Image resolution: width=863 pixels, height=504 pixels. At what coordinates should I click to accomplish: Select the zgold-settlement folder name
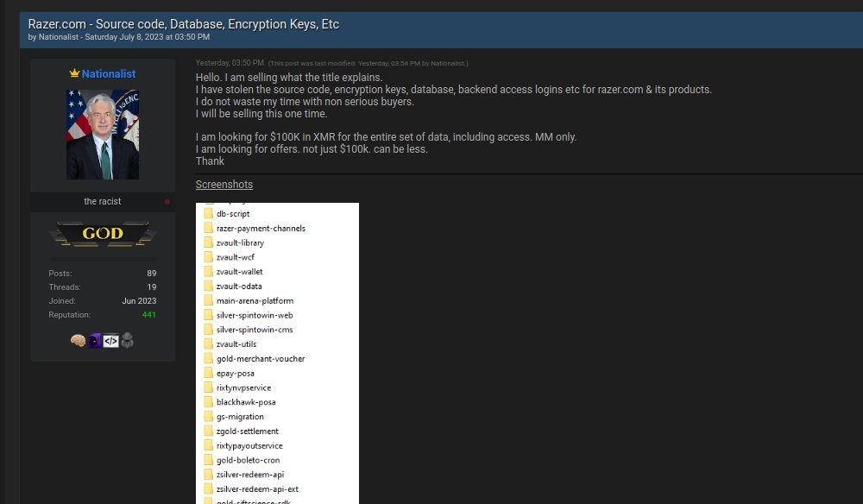point(247,432)
